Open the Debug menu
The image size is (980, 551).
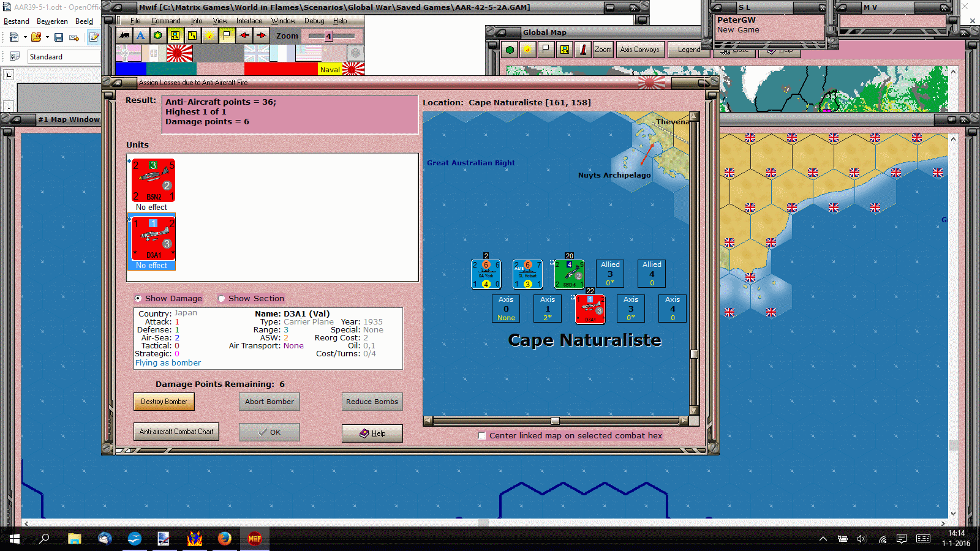pyautogui.click(x=314, y=21)
